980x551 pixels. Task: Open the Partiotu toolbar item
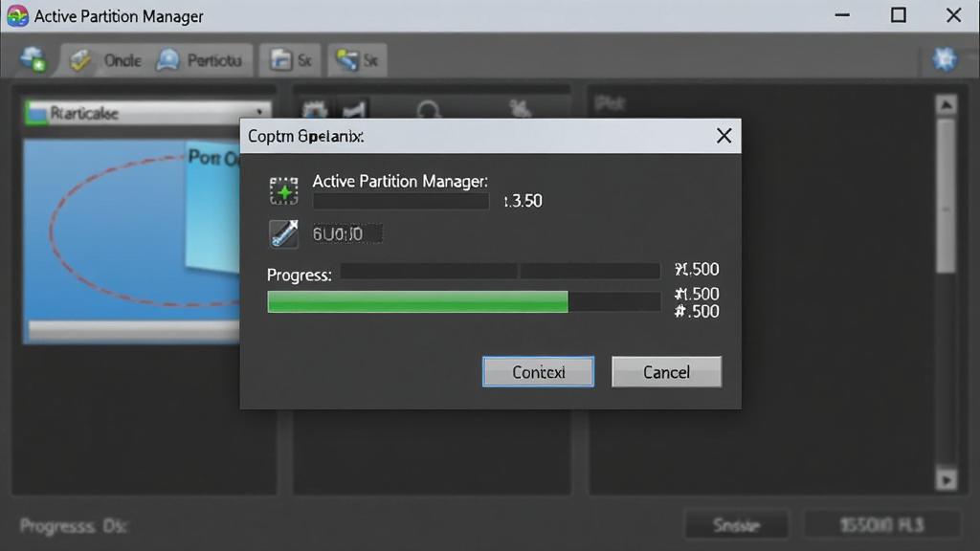pos(199,60)
